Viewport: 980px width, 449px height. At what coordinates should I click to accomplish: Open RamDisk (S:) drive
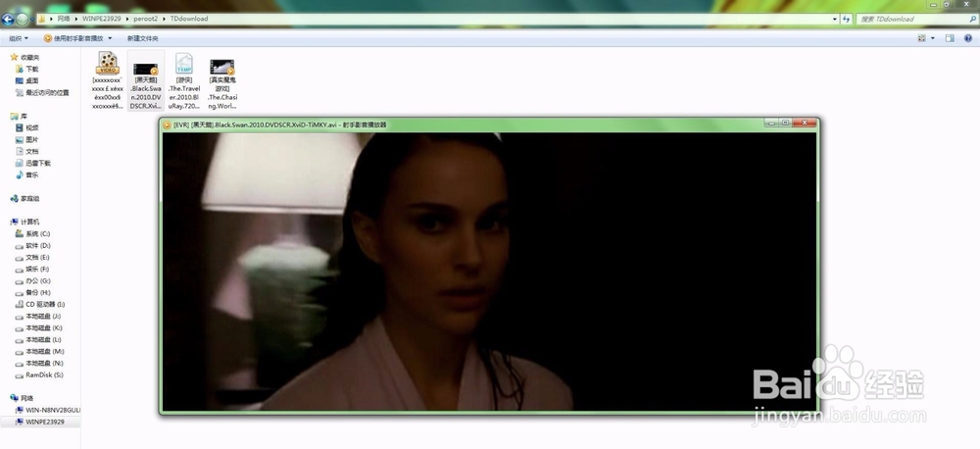(x=39, y=375)
